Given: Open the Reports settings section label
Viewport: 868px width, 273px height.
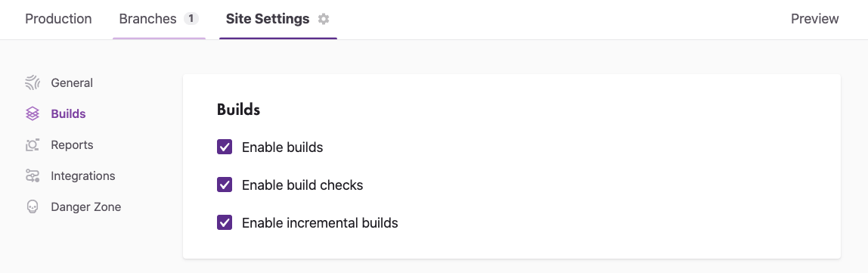Looking at the screenshot, I should pos(72,145).
